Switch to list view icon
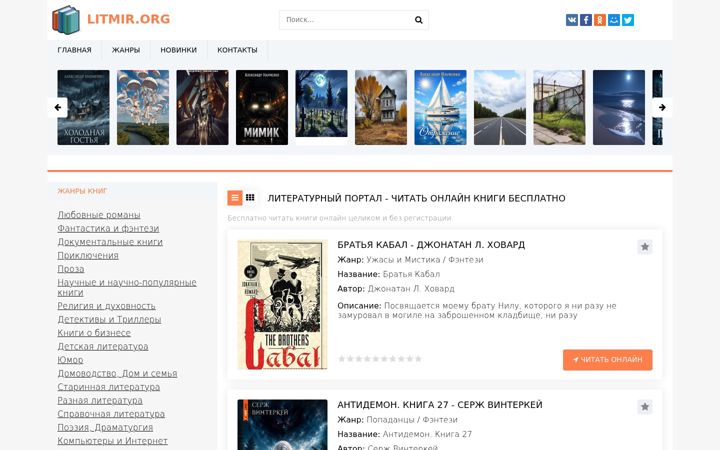This screenshot has height=450, width=720. point(235,198)
